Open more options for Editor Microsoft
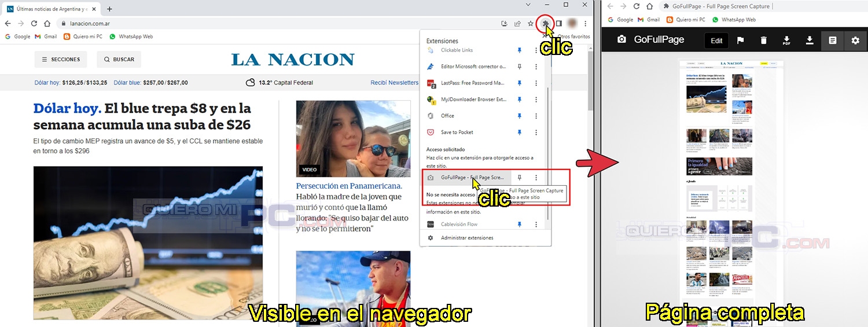This screenshot has width=868, height=327. pyautogui.click(x=536, y=67)
